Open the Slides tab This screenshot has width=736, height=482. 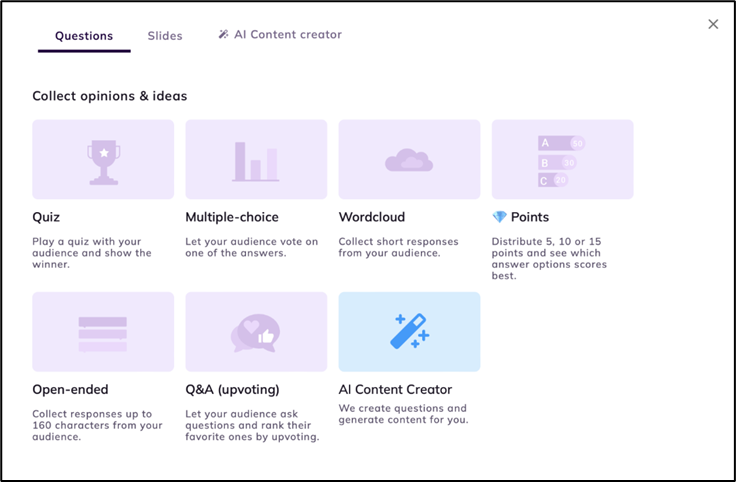pos(165,36)
